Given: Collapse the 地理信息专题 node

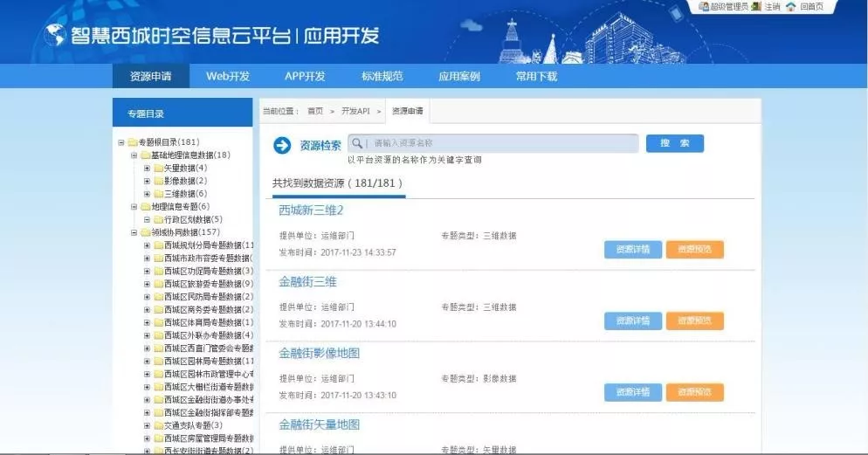Looking at the screenshot, I should tap(134, 206).
